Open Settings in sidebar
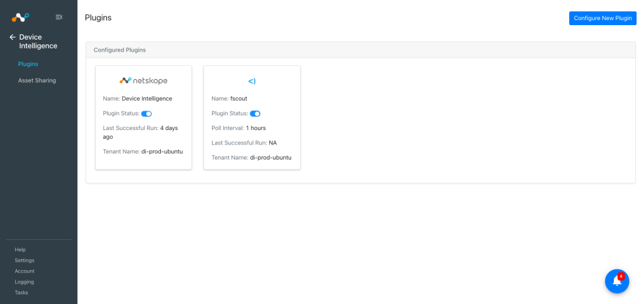 [25, 260]
